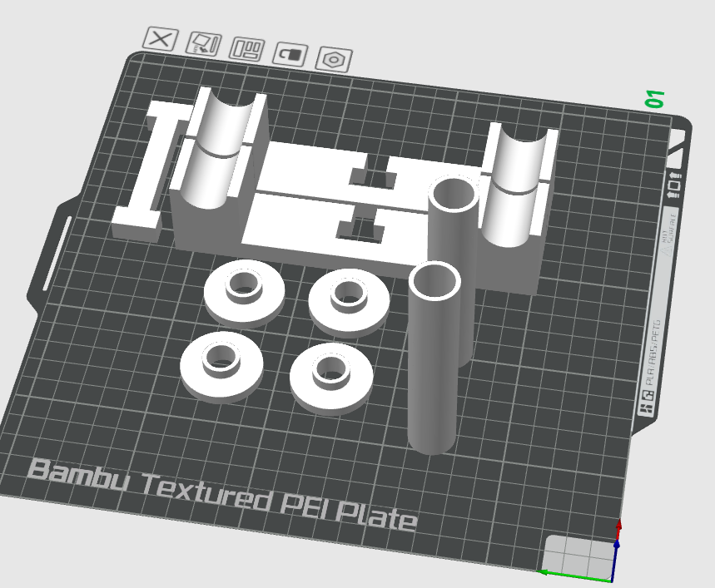
Task: Toggle the plate lock icon
Action: pos(290,55)
